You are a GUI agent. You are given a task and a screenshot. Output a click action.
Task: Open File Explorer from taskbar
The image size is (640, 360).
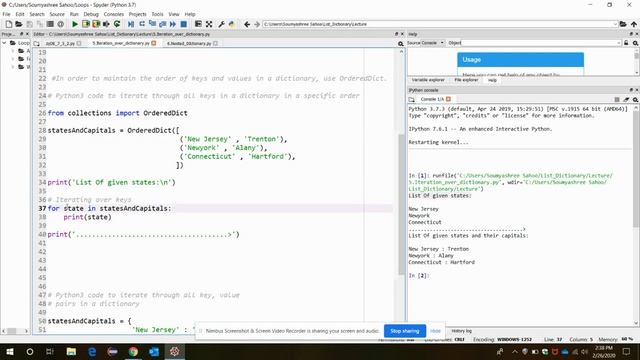(x=71, y=351)
